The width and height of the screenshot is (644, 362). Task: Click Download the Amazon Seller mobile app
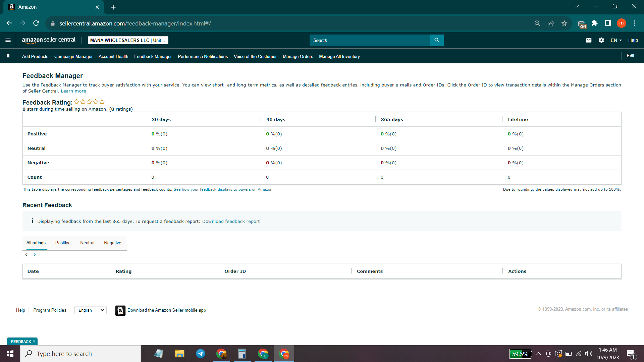[167, 310]
